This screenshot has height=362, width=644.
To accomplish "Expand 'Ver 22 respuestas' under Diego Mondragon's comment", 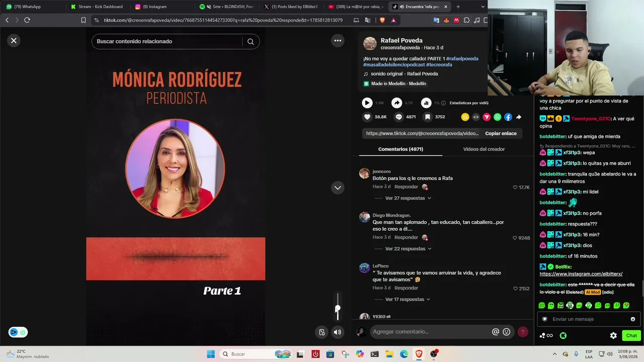I will [408, 249].
